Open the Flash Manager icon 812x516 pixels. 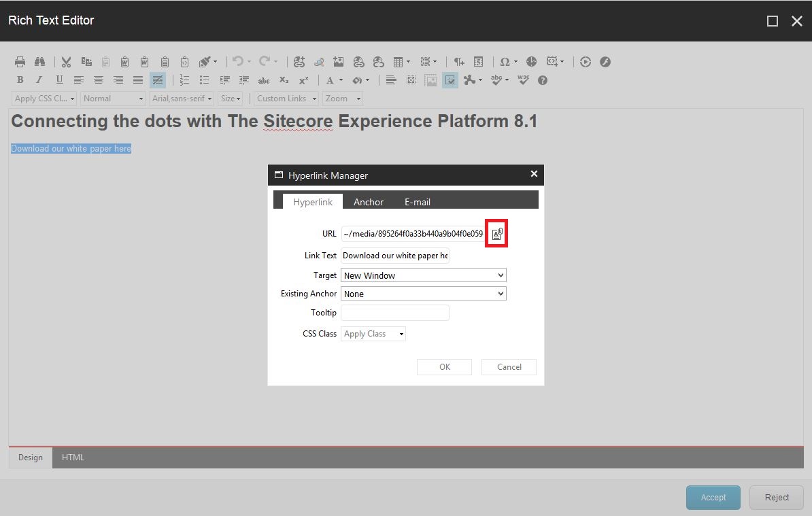(x=605, y=62)
